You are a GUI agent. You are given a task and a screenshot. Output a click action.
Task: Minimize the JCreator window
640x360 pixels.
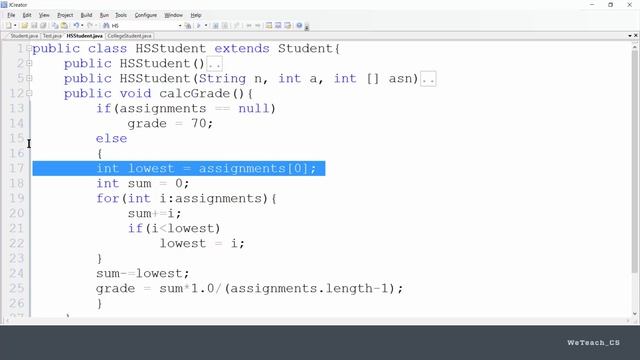click(592, 5)
